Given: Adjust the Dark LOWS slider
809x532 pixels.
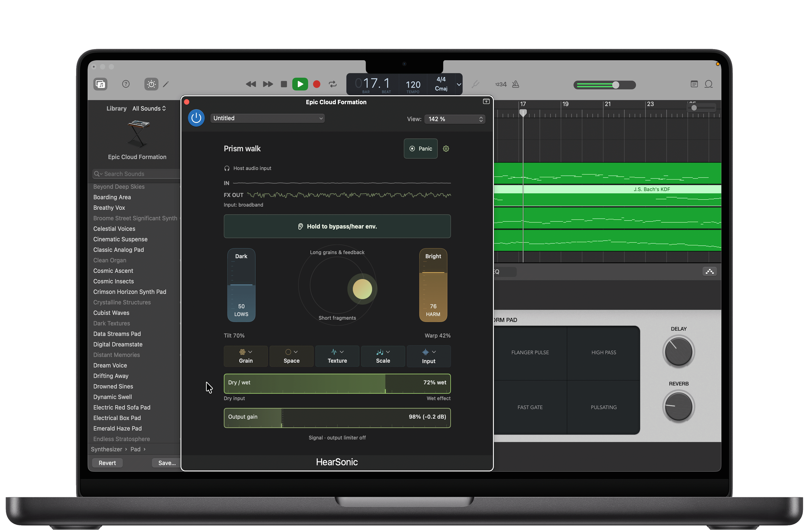Looking at the screenshot, I should tap(241, 285).
